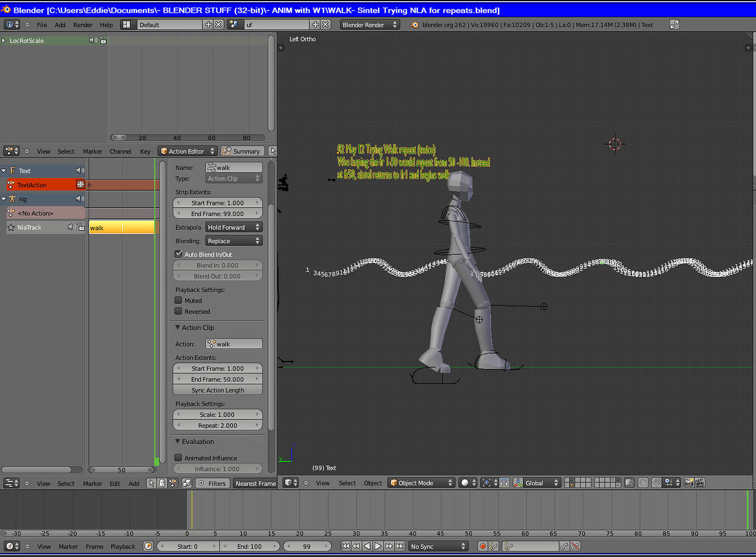
Task: Open the Blender Render engine dropdown
Action: pos(370,25)
